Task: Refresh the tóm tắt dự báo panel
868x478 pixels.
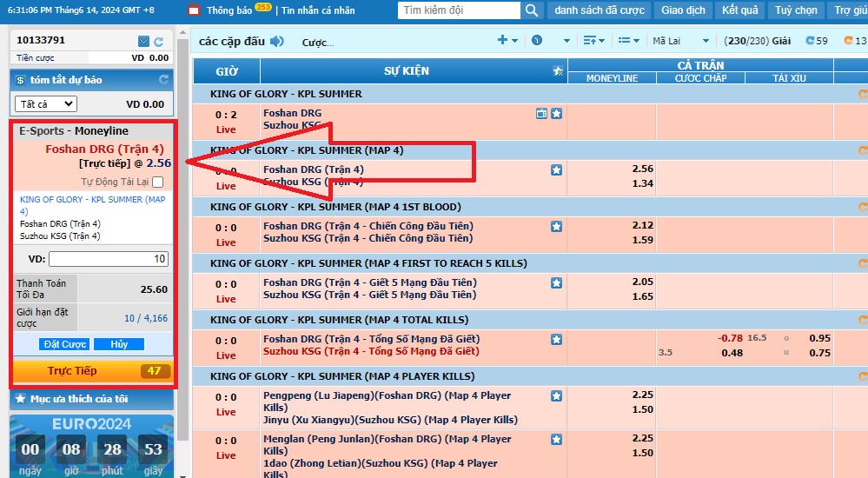Action: (163, 80)
